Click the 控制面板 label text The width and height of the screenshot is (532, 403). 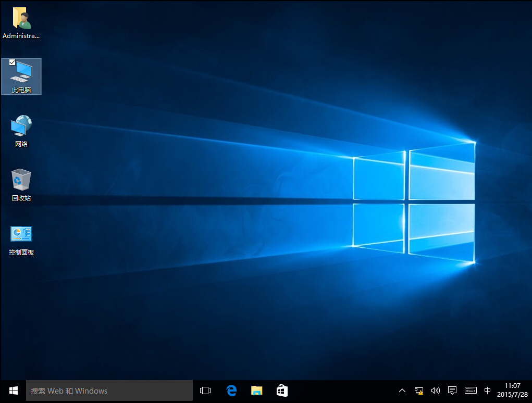click(21, 252)
